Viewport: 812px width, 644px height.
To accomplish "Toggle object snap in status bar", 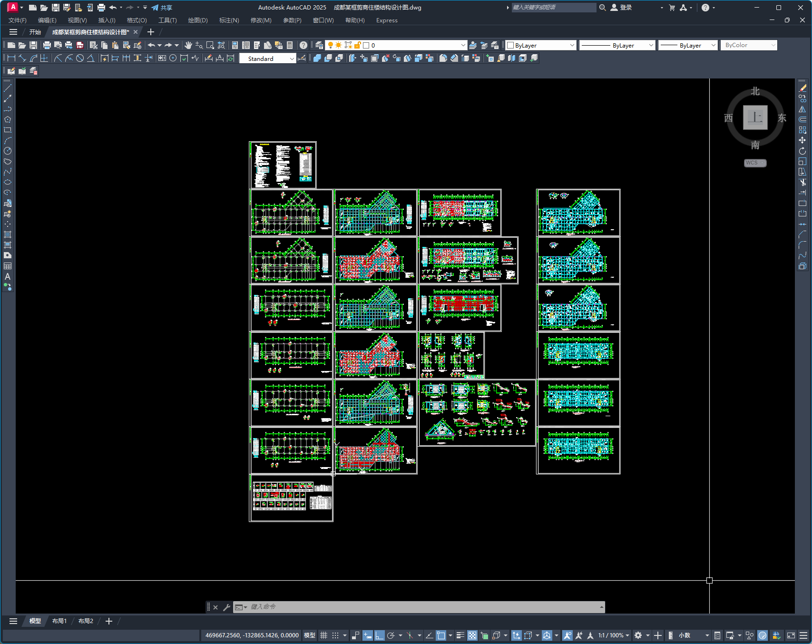I will click(x=441, y=635).
